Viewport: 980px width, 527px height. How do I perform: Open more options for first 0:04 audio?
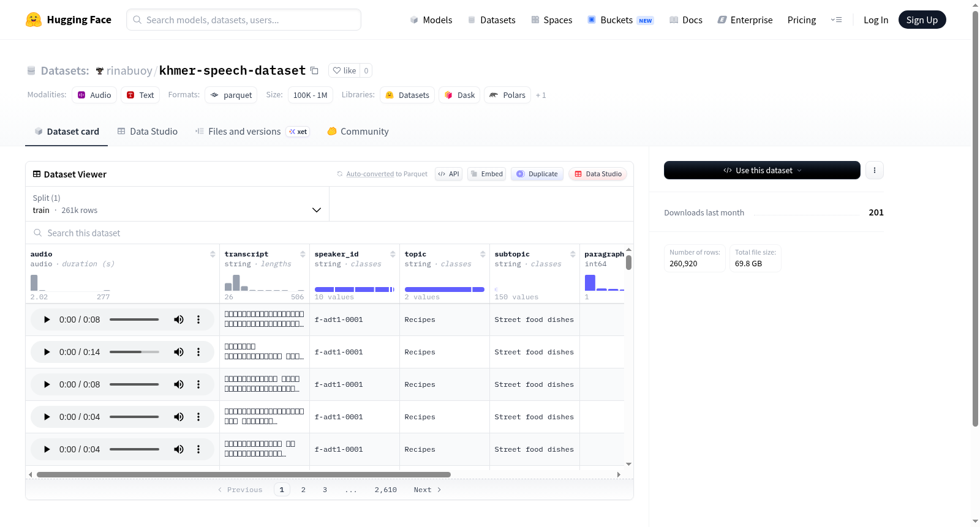click(x=198, y=417)
